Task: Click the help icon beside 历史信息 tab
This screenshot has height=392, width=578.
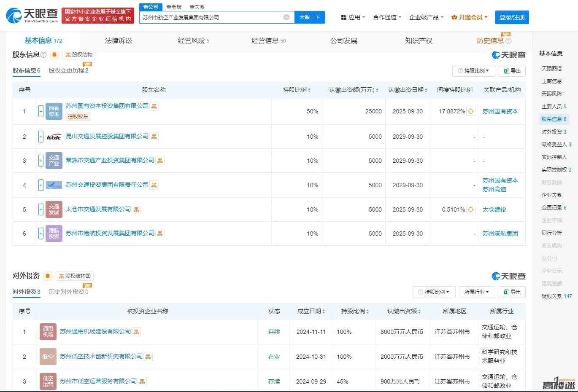Action: click(508, 41)
